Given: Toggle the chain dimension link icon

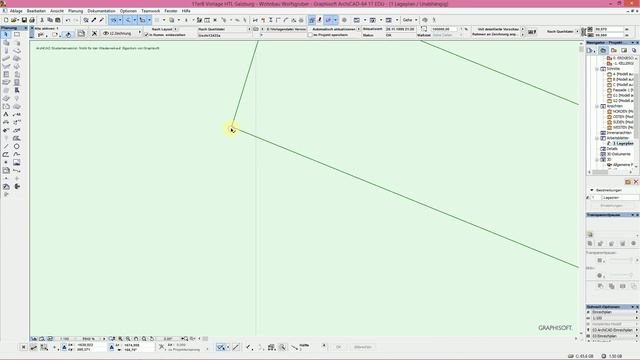Looking at the screenshot, I should (584, 32).
